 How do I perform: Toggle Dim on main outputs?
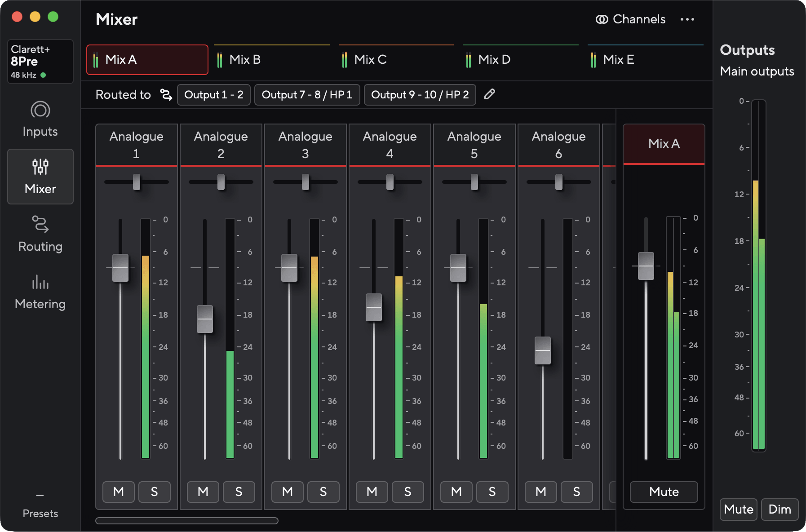click(x=780, y=510)
